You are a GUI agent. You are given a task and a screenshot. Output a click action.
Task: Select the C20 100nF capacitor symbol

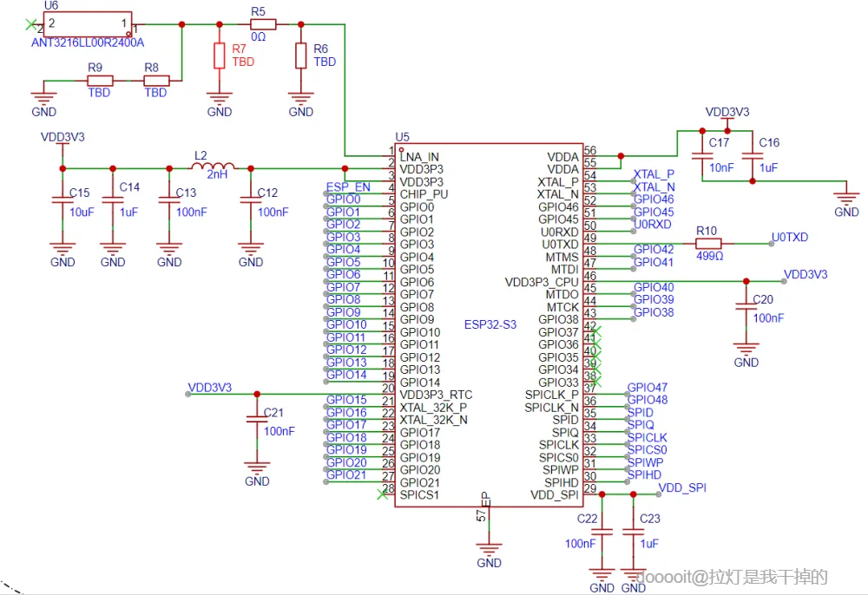point(746,306)
